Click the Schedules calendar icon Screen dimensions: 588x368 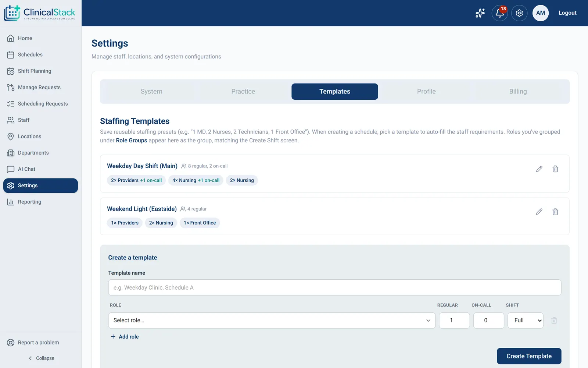click(x=11, y=54)
